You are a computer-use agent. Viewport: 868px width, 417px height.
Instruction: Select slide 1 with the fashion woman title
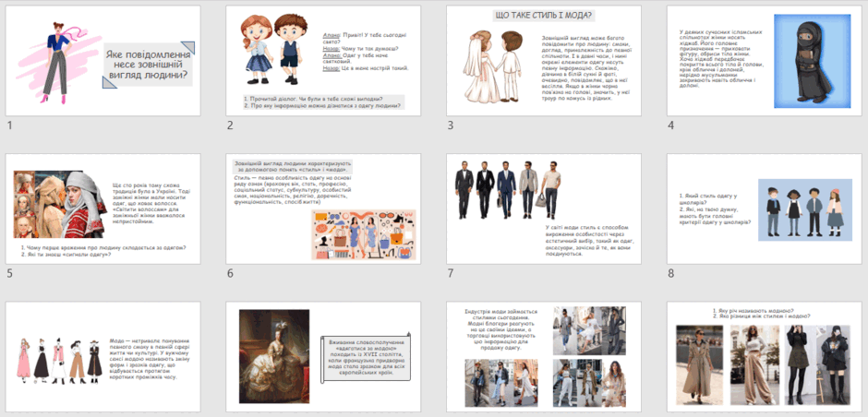click(x=103, y=61)
